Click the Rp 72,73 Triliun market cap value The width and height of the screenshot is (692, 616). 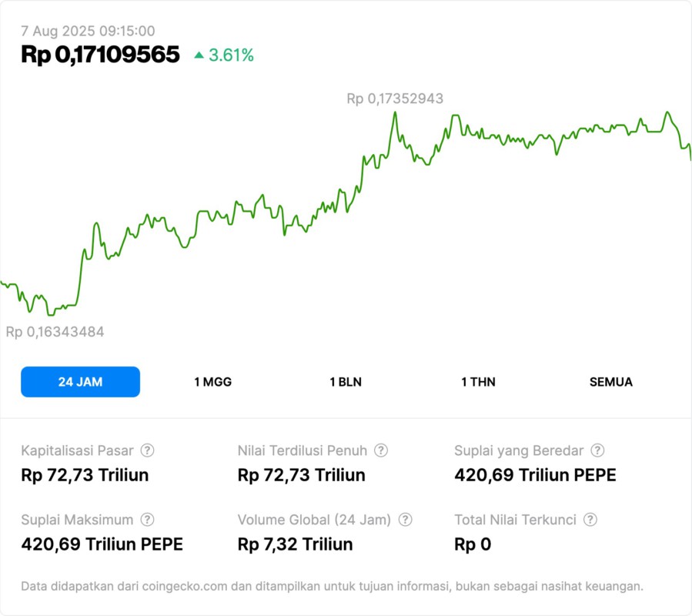click(x=85, y=475)
